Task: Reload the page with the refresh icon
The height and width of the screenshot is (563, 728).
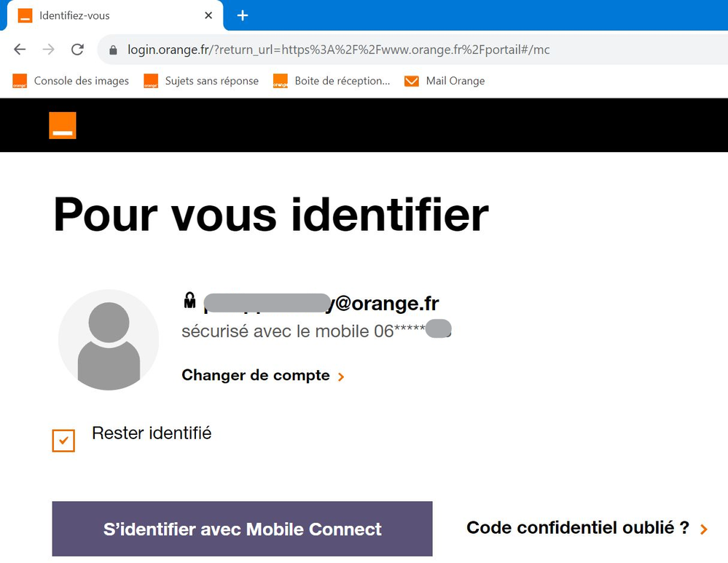Action: coord(77,50)
